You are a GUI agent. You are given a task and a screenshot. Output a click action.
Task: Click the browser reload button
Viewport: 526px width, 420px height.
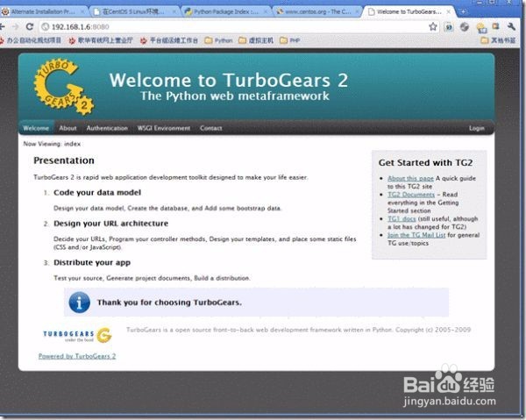point(30,26)
